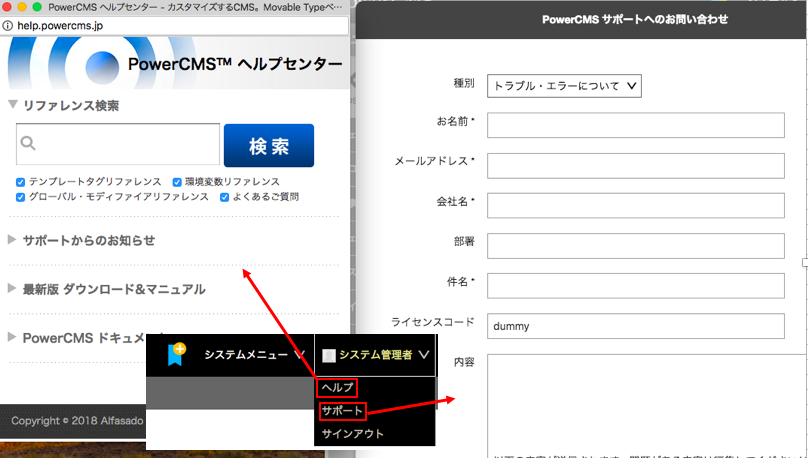The width and height of the screenshot is (808, 458).
Task: Click the お名前 input field
Action: tap(636, 125)
